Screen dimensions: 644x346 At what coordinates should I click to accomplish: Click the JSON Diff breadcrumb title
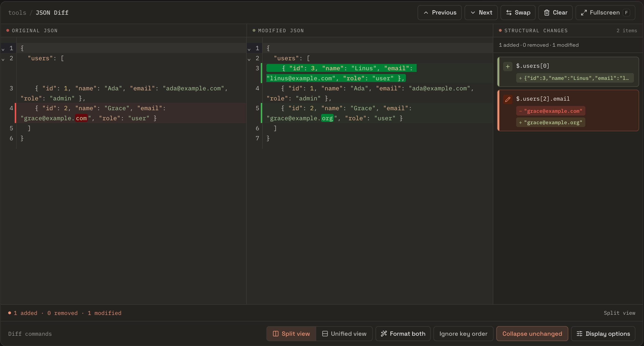tap(52, 13)
